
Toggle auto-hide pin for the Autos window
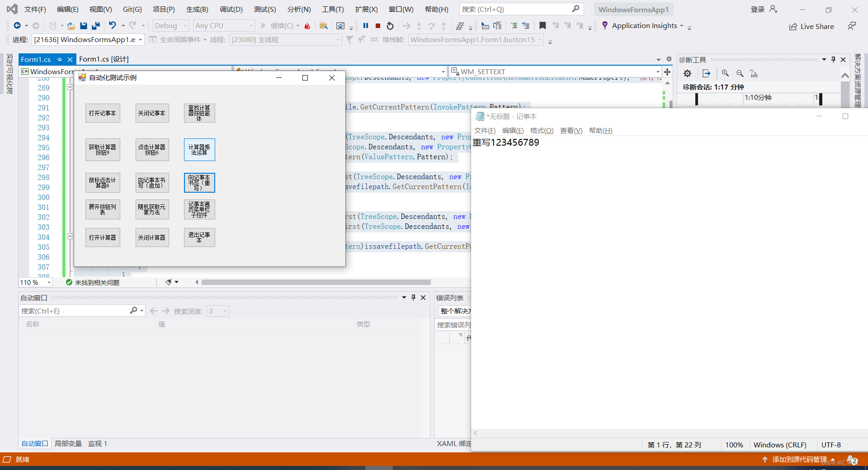coord(413,298)
